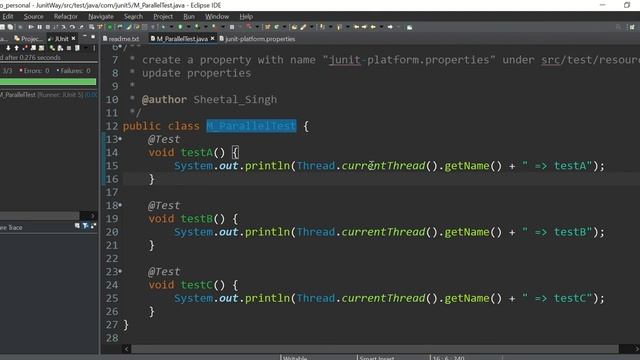Close the JUnit view tab

[73, 38]
